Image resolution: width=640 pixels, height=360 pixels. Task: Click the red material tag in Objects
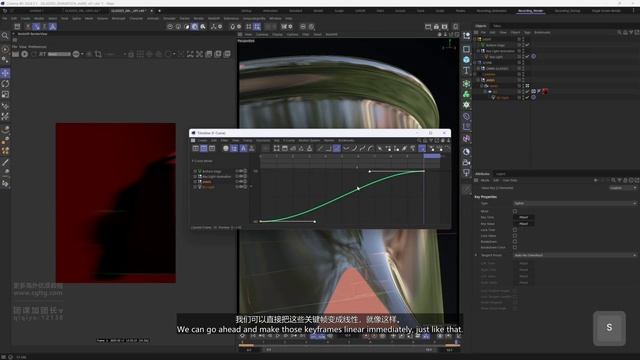[x=544, y=91]
